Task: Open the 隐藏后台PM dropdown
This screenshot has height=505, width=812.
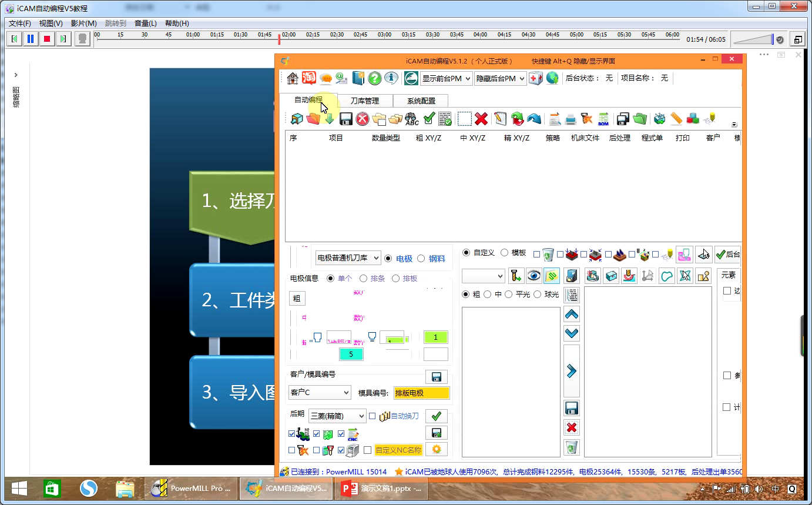Action: (501, 78)
